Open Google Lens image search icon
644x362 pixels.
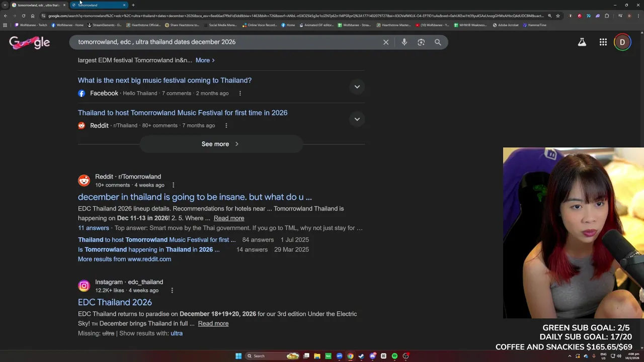[421, 42]
